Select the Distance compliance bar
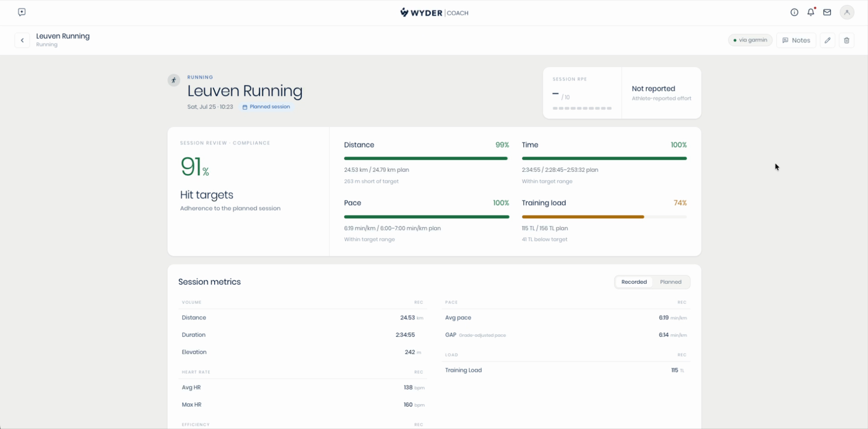This screenshot has height=429, width=868. click(x=426, y=158)
